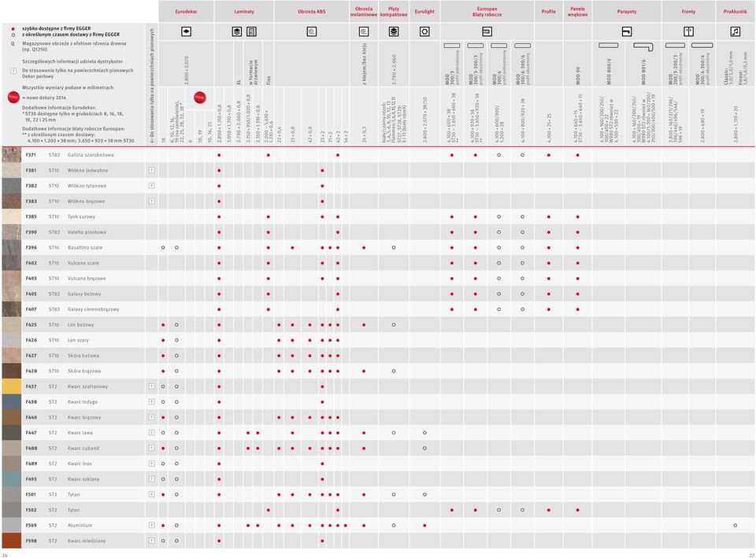The width and height of the screenshot is (756, 558).
Task: Click the vertical-use icon in the legend
Action: click(13, 71)
